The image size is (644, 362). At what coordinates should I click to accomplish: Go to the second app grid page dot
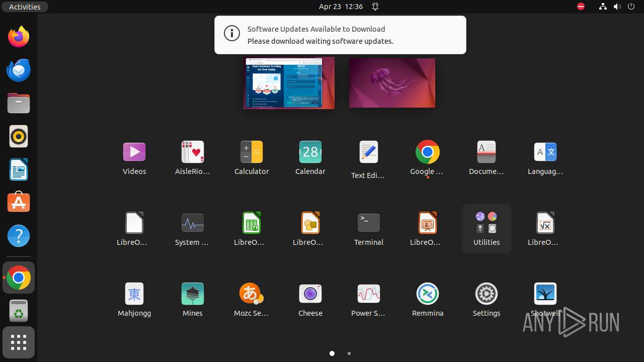coord(349,353)
